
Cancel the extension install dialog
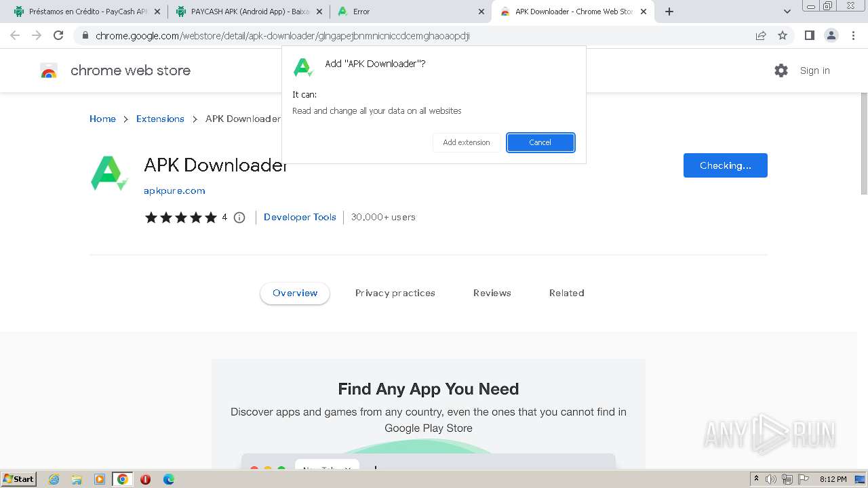540,142
